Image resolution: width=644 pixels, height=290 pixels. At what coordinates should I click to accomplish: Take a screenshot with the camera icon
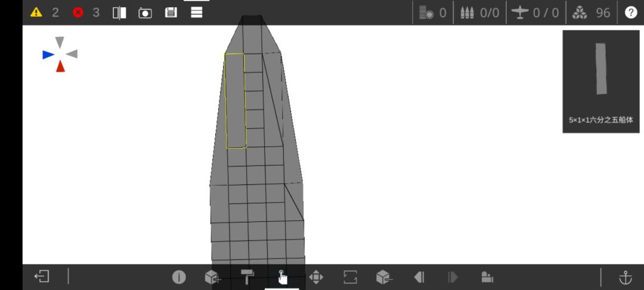[x=145, y=13]
